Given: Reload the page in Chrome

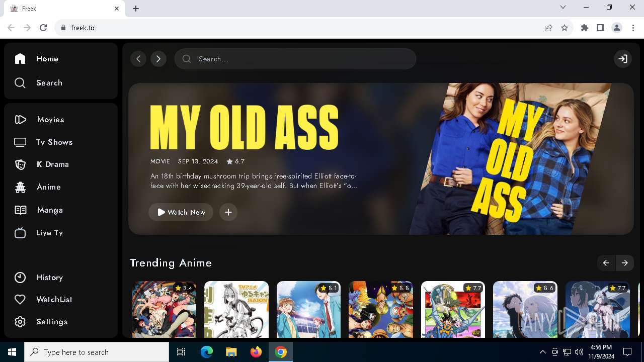Looking at the screenshot, I should 43,28.
